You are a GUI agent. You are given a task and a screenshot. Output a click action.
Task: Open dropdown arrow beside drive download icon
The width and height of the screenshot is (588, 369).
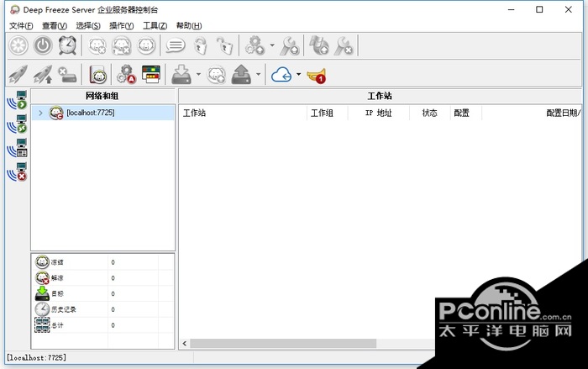[198, 74]
